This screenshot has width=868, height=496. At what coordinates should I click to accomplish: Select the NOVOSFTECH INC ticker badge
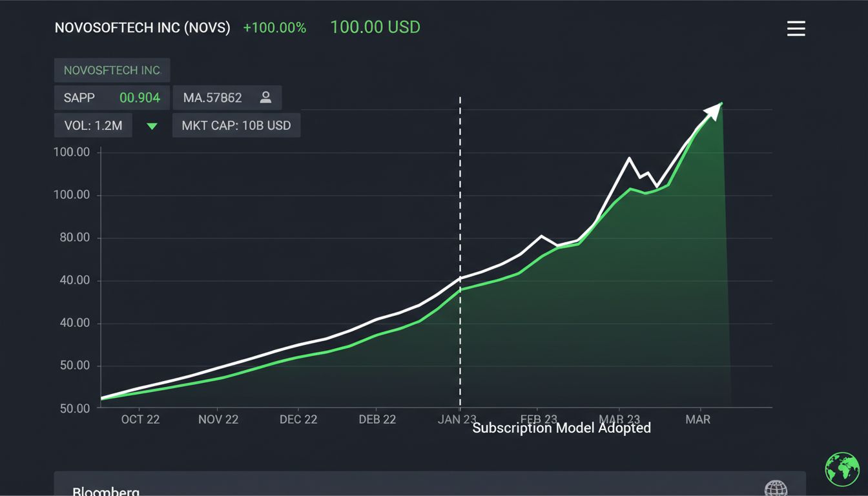(111, 70)
